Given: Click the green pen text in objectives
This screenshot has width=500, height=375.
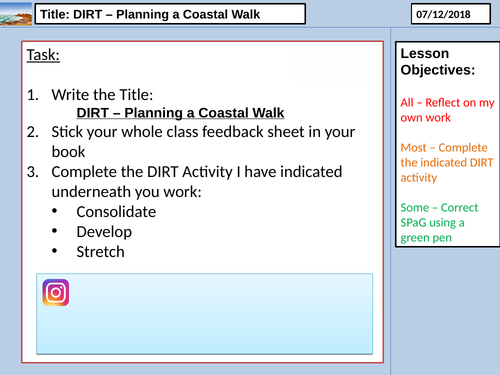Looking at the screenshot, I should [426, 238].
